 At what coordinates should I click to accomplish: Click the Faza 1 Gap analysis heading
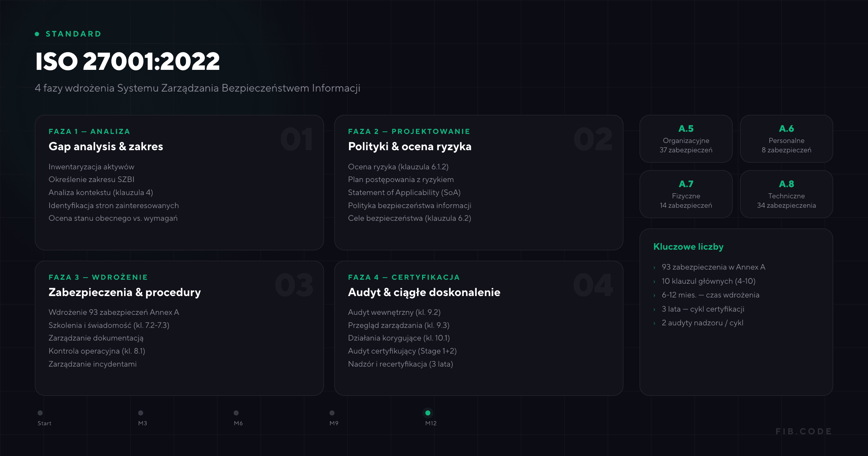click(x=106, y=146)
